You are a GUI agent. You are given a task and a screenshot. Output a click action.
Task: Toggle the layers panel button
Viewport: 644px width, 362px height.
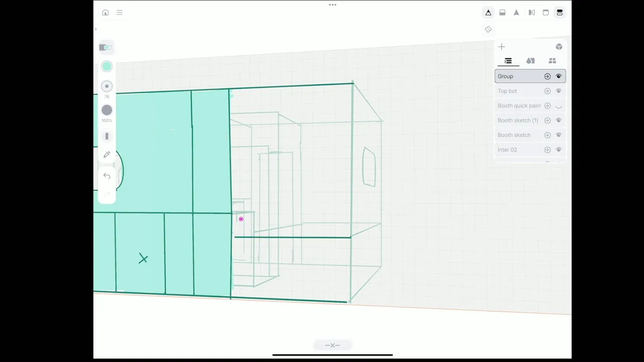pos(559,13)
